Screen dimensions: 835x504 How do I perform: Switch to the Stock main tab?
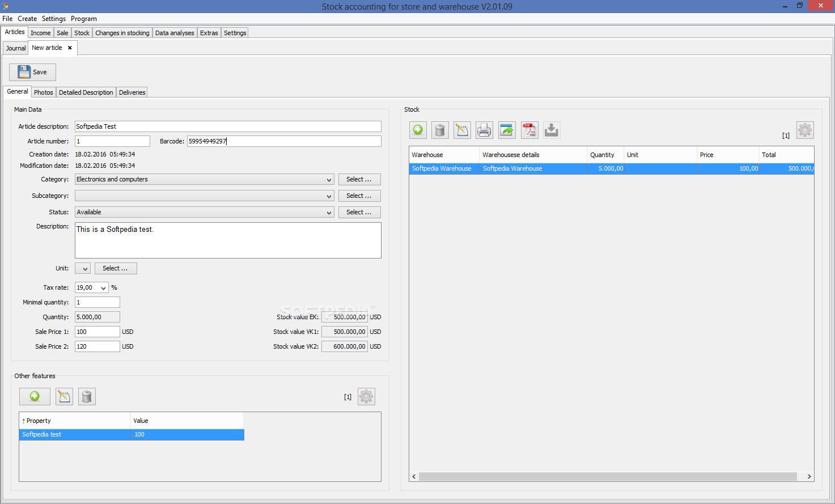pyautogui.click(x=82, y=33)
